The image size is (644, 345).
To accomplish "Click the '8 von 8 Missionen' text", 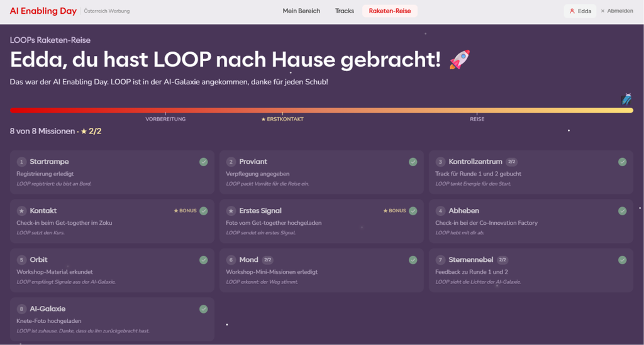I will click(42, 132).
